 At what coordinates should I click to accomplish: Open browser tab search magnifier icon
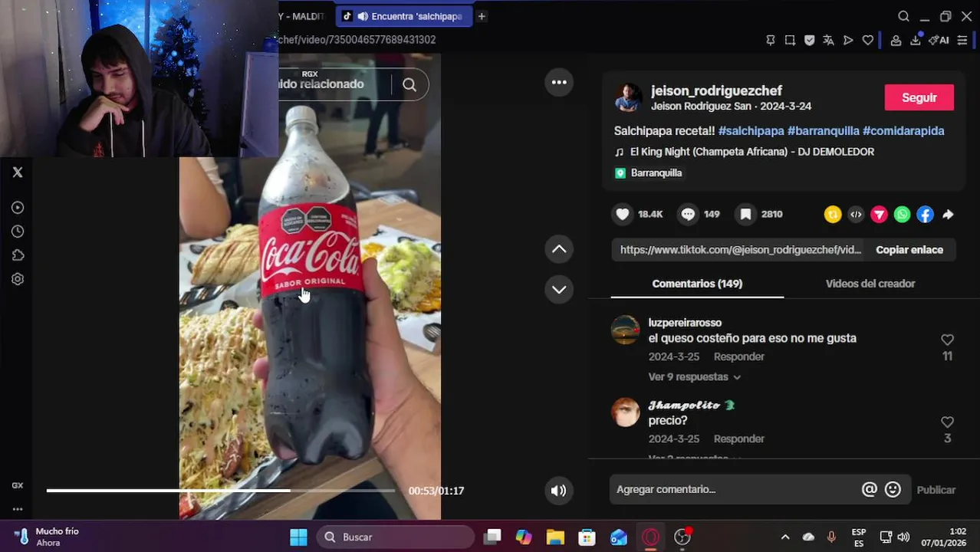903,16
